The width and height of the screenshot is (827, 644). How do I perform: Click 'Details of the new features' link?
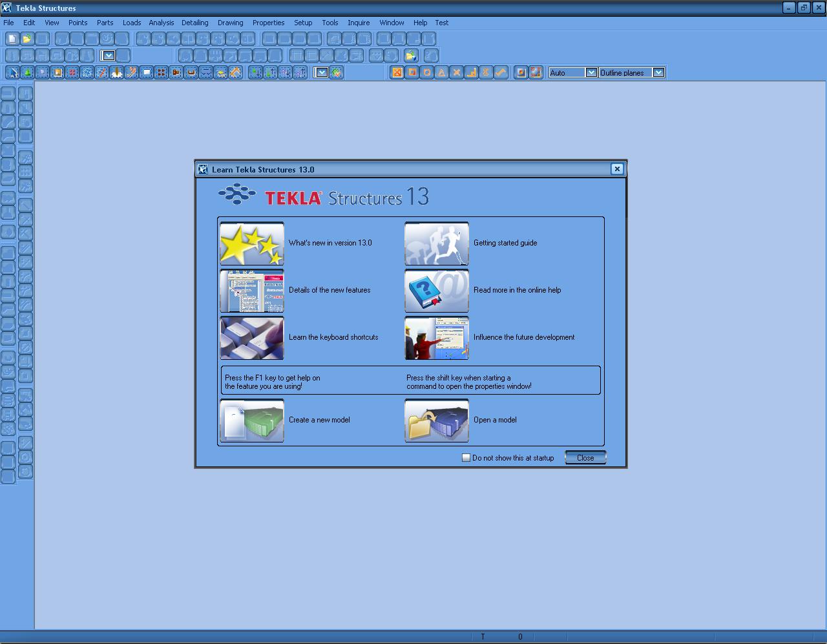[x=330, y=290]
